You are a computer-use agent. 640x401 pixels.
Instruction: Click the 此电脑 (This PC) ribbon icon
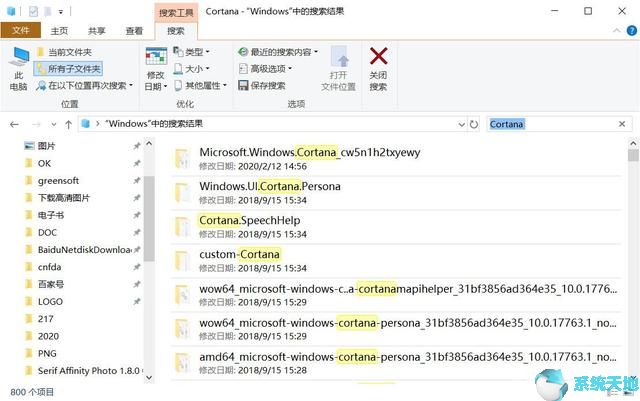tap(19, 69)
